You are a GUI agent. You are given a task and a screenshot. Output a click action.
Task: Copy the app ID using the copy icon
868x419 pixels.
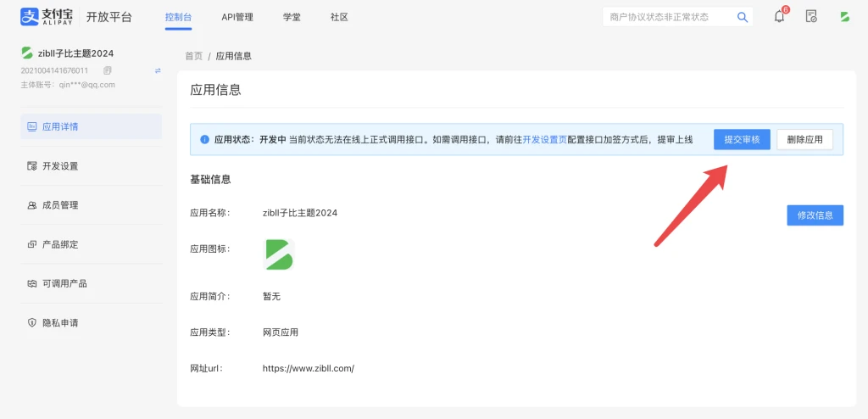107,70
